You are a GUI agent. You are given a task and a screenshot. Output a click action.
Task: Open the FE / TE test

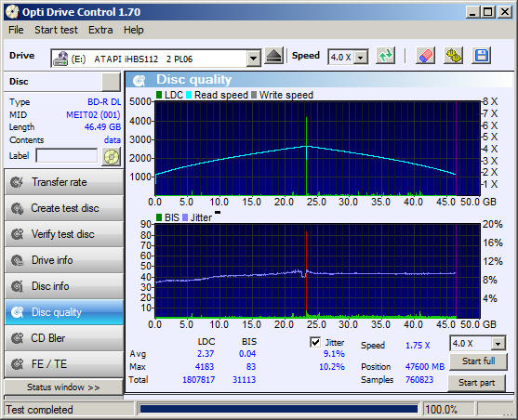pyautogui.click(x=64, y=364)
